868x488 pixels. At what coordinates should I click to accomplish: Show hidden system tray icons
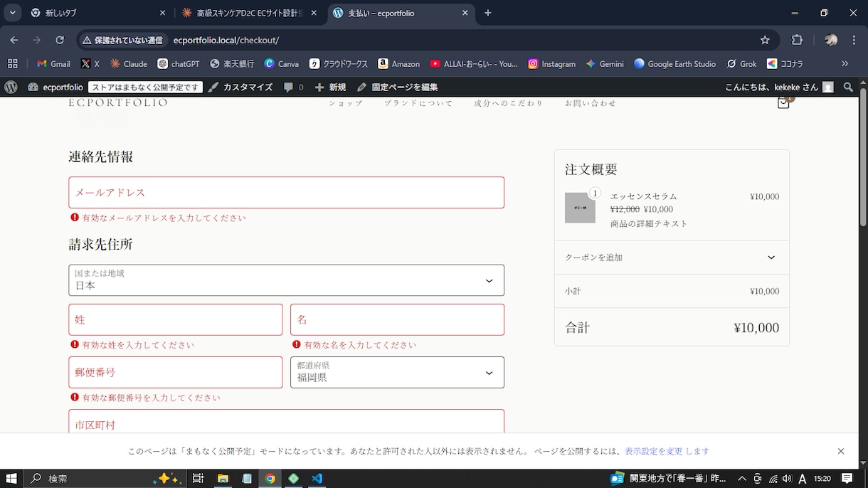pyautogui.click(x=742, y=479)
